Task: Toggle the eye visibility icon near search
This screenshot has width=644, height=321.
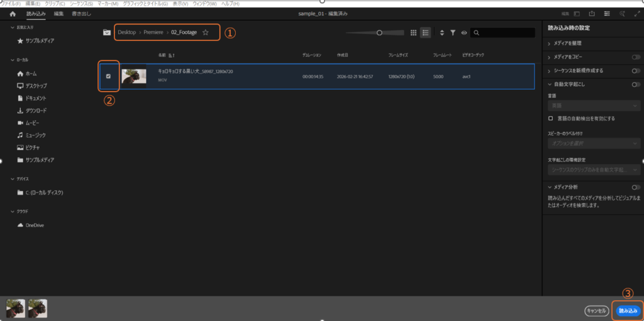Action: click(x=464, y=33)
